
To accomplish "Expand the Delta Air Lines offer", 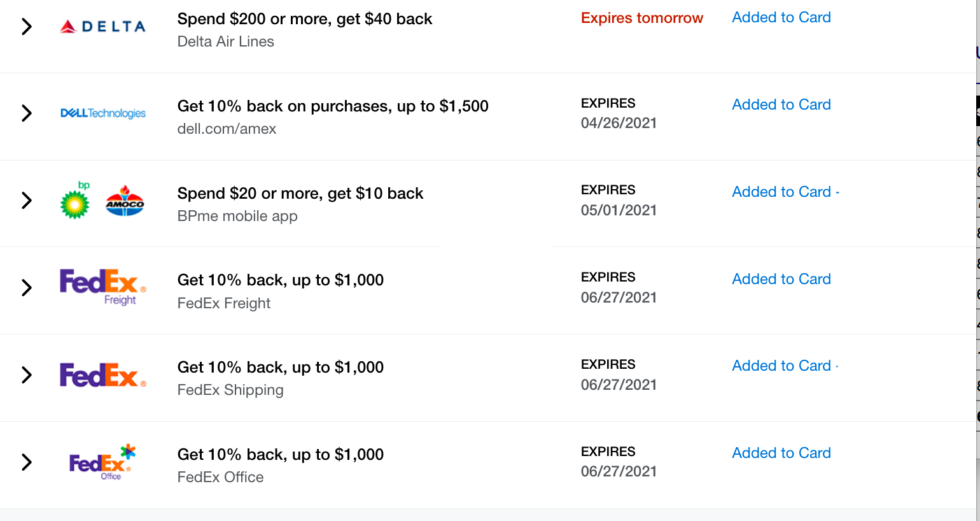I will coord(27,27).
